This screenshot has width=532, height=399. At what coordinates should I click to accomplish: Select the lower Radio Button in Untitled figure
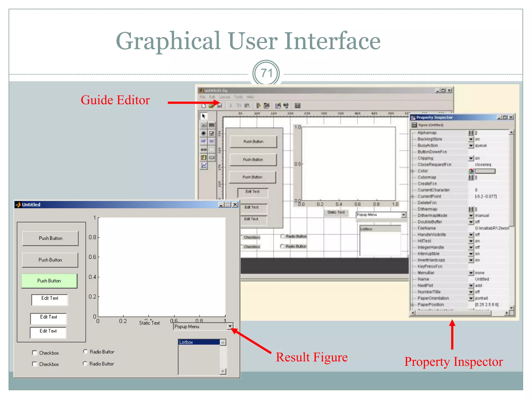[85, 363]
